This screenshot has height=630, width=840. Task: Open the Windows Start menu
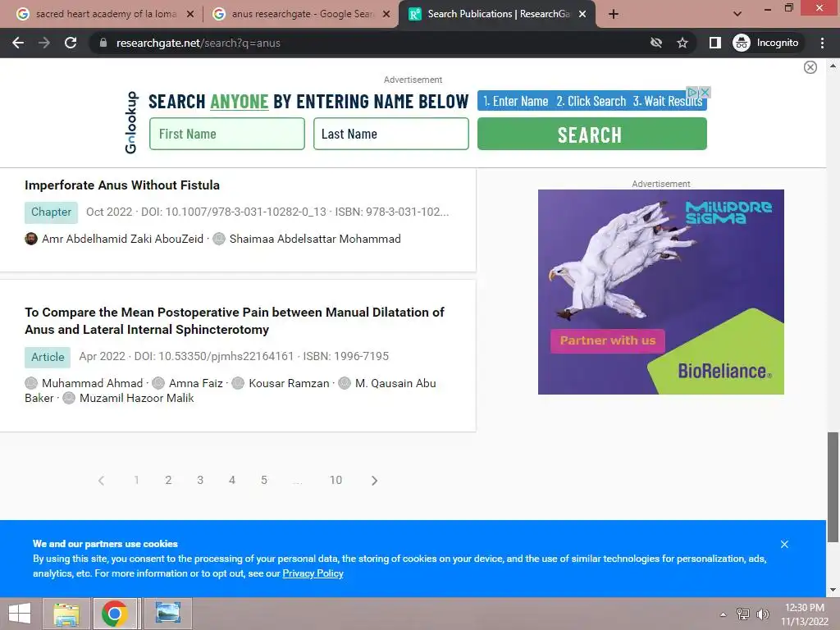point(20,614)
